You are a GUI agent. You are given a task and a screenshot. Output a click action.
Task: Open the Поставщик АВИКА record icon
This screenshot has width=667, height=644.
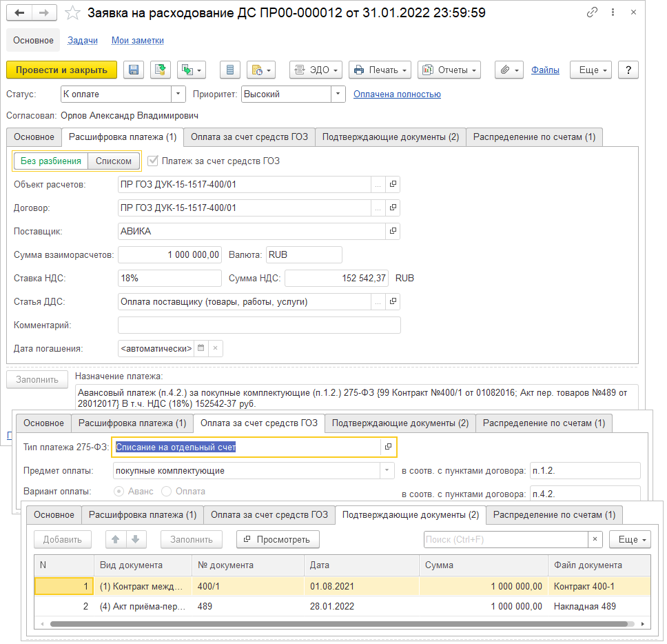[393, 231]
